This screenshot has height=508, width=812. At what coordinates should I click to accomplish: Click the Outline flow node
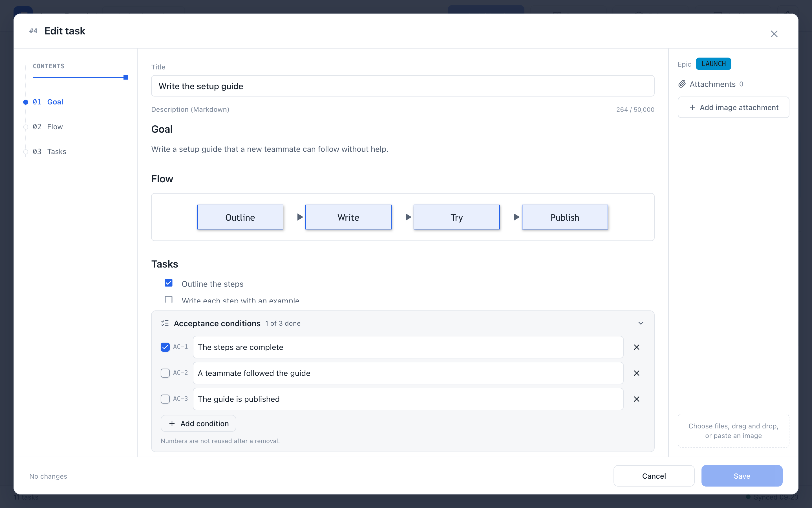pyautogui.click(x=240, y=217)
